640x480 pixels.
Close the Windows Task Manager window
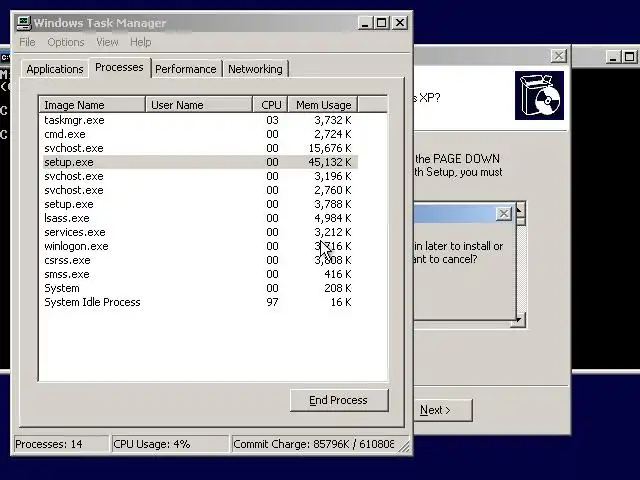click(x=400, y=23)
